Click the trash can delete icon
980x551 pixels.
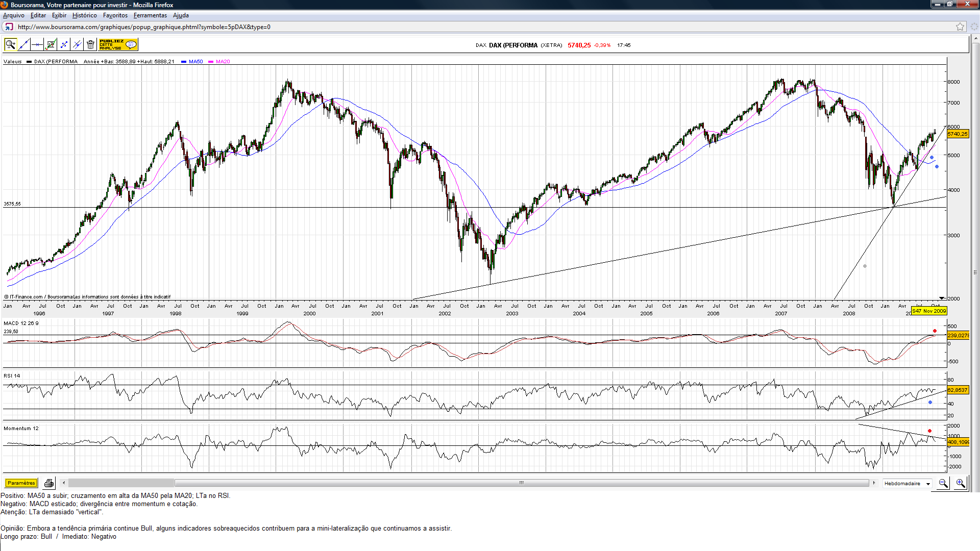point(90,45)
